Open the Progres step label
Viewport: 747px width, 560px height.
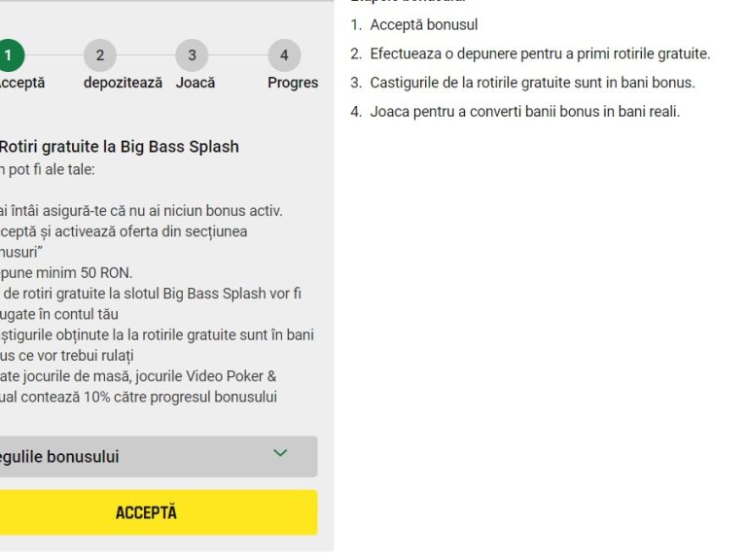pyautogui.click(x=293, y=83)
